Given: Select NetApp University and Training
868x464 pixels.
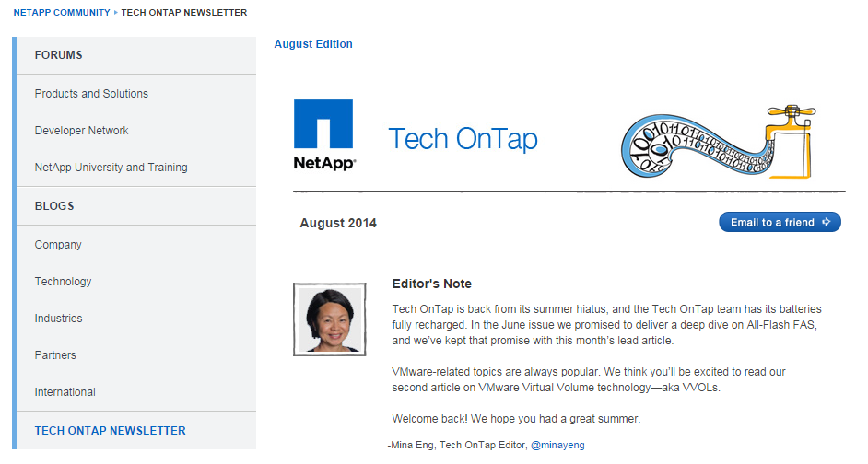Looking at the screenshot, I should click(111, 168).
